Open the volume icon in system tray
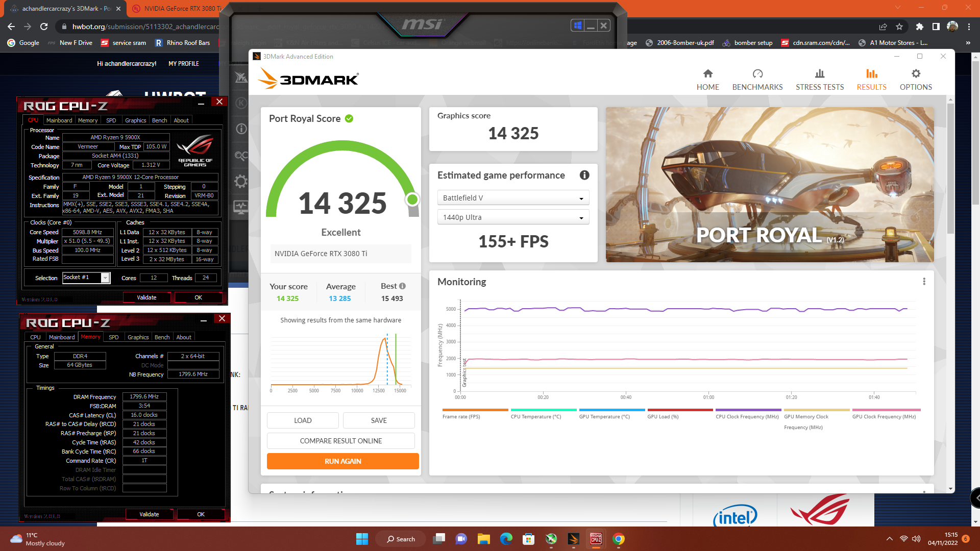Screen dimensions: 980x551 916,539
